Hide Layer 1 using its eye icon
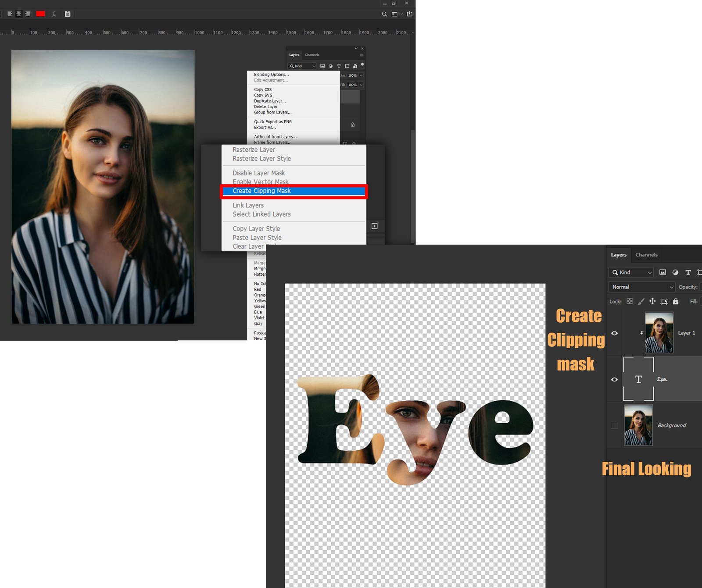 pos(614,333)
